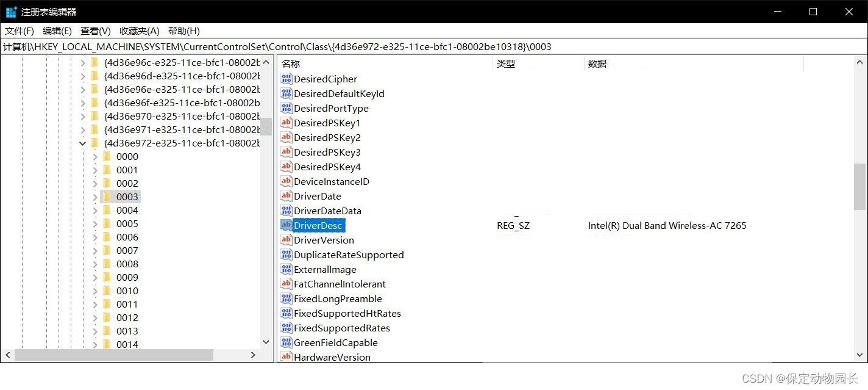Open the 文件(F) menu
Screen dimensions: 868x390
[20, 31]
